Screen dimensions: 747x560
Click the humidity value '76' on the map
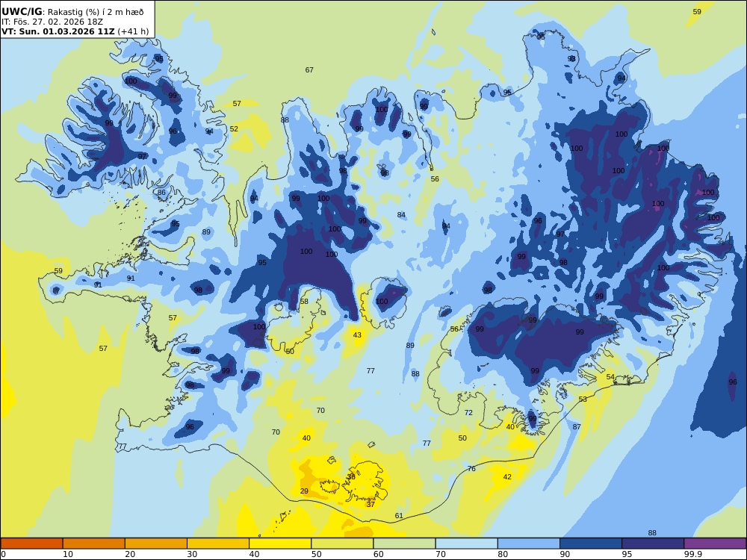point(471,469)
